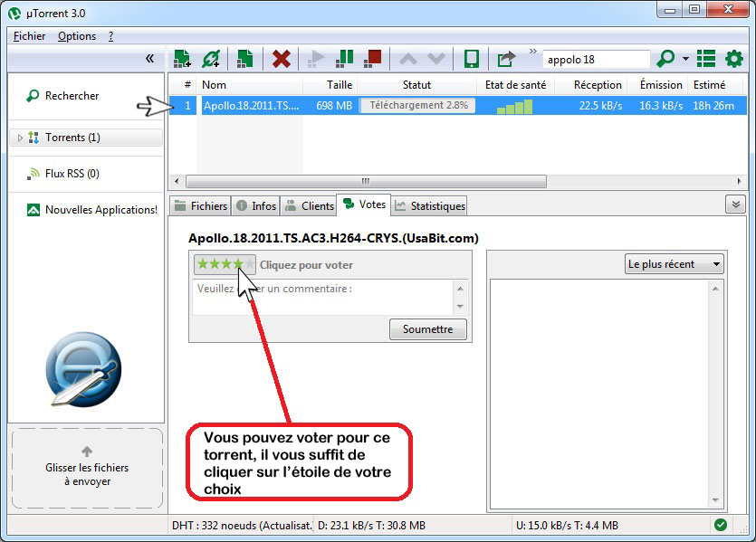Image resolution: width=756 pixels, height=542 pixels.
Task: Click the Soumettre button
Action: (427, 329)
